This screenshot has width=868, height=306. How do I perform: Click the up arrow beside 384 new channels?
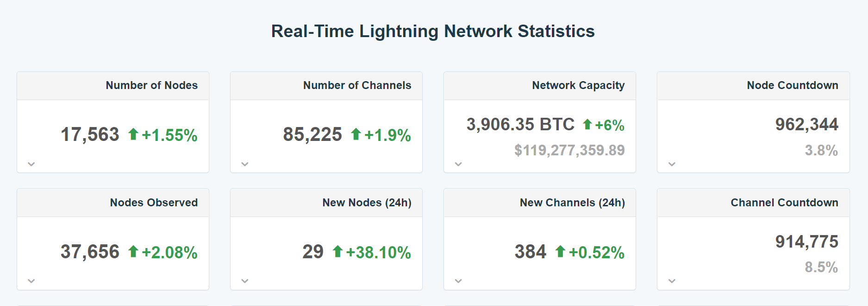(x=560, y=251)
